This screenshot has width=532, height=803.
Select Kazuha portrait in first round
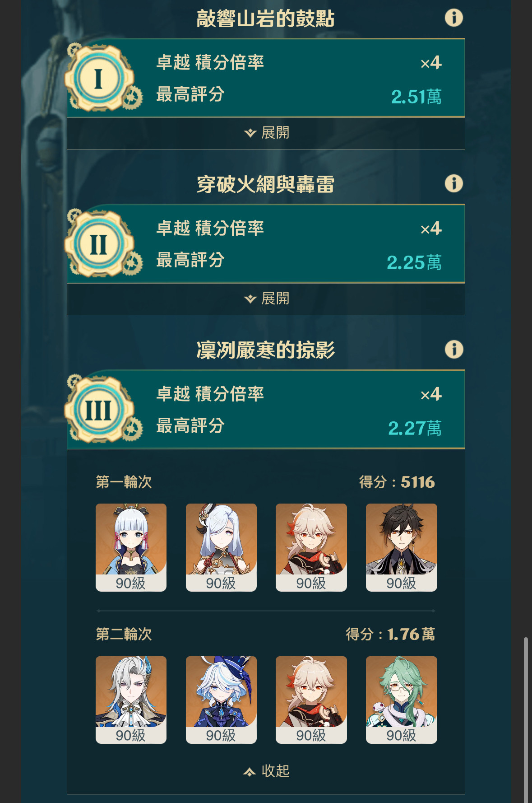(x=311, y=547)
